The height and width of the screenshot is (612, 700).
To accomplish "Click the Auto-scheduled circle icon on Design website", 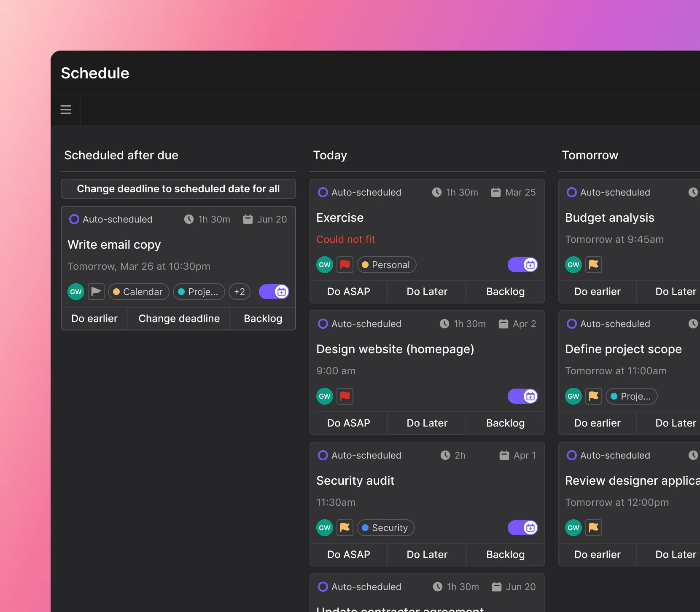I will coord(323,324).
